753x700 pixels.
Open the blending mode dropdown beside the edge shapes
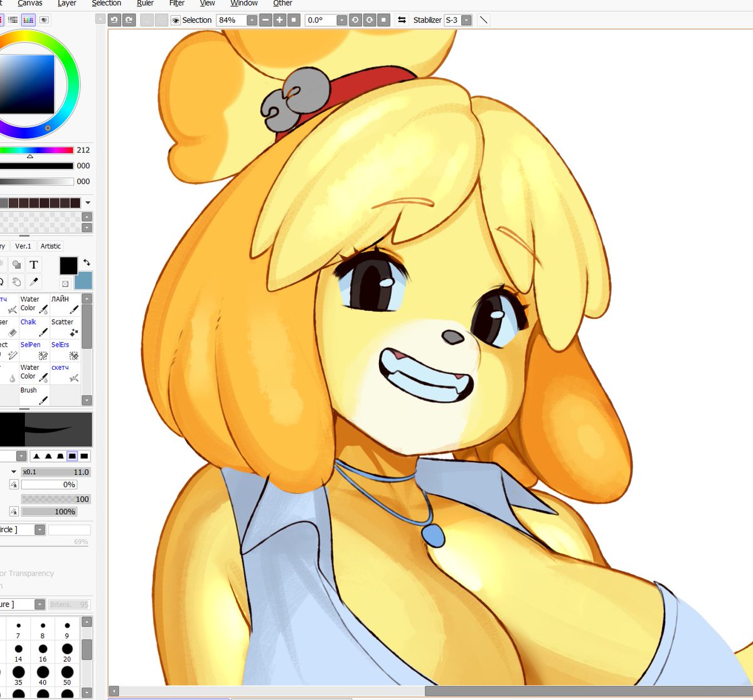21,456
